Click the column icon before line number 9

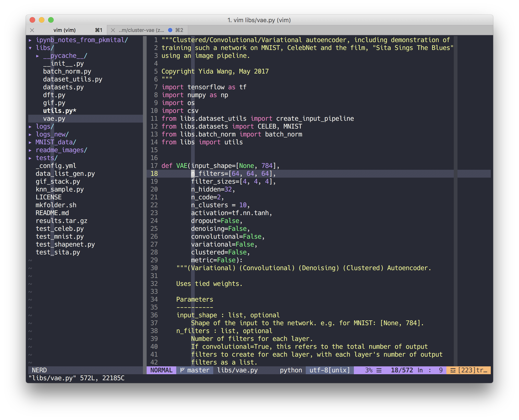pos(429,370)
